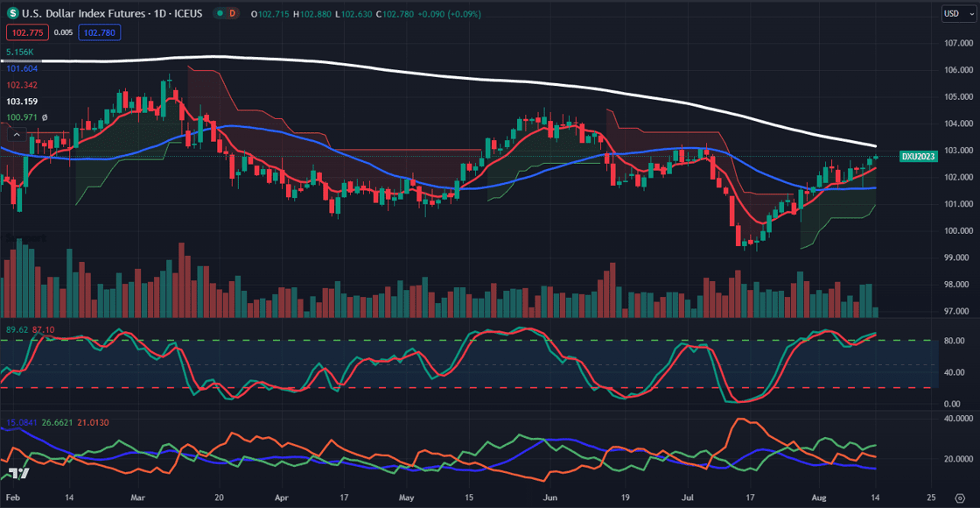Click the white 103.159 indicator value
The width and height of the screenshot is (980, 508).
[x=22, y=101]
